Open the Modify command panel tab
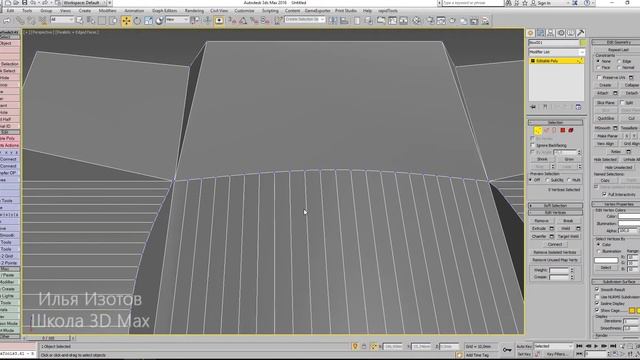640x360 pixels. click(x=540, y=33)
